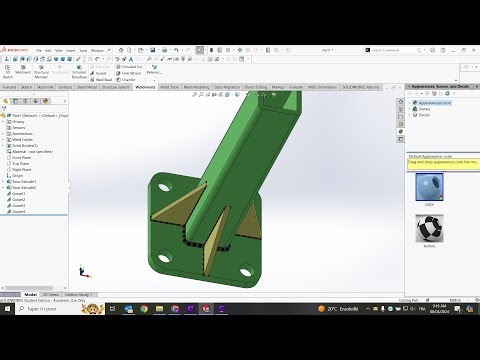480x360 pixels.
Task: Open the File Explorer task pane tab
Action: click(x=401, y=117)
